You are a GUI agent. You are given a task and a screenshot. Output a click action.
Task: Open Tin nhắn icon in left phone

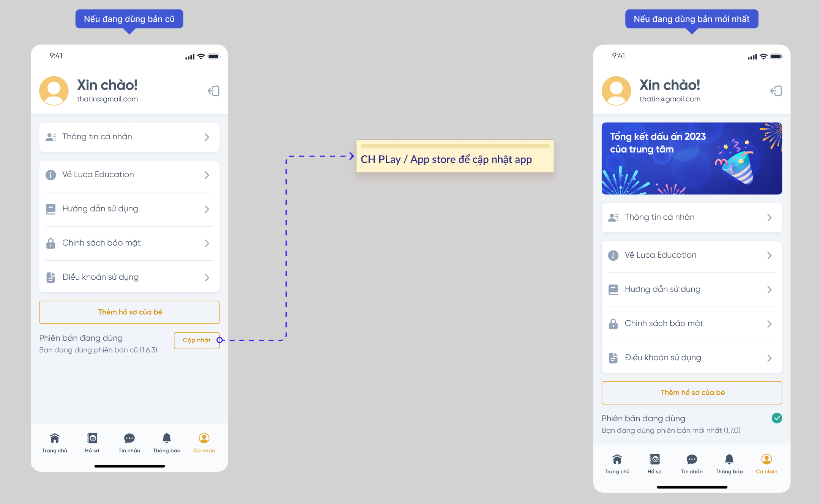coord(129,439)
